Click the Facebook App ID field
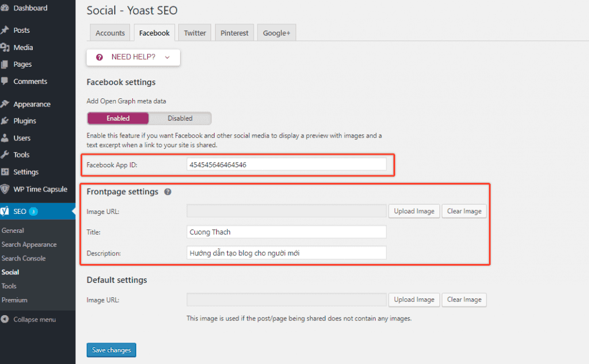The image size is (589, 364). coord(286,164)
